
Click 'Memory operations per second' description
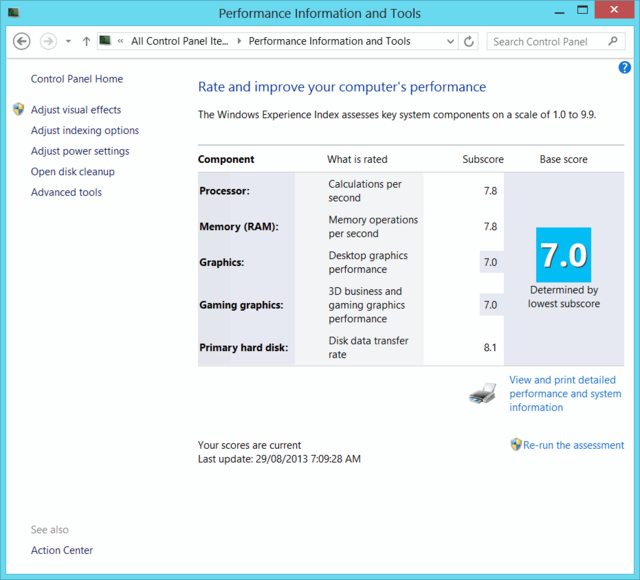(373, 227)
